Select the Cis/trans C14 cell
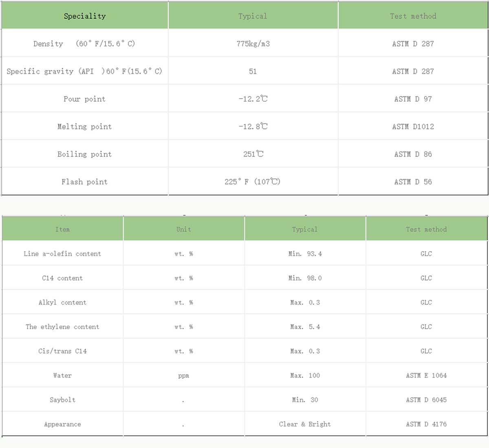 pos(62,351)
